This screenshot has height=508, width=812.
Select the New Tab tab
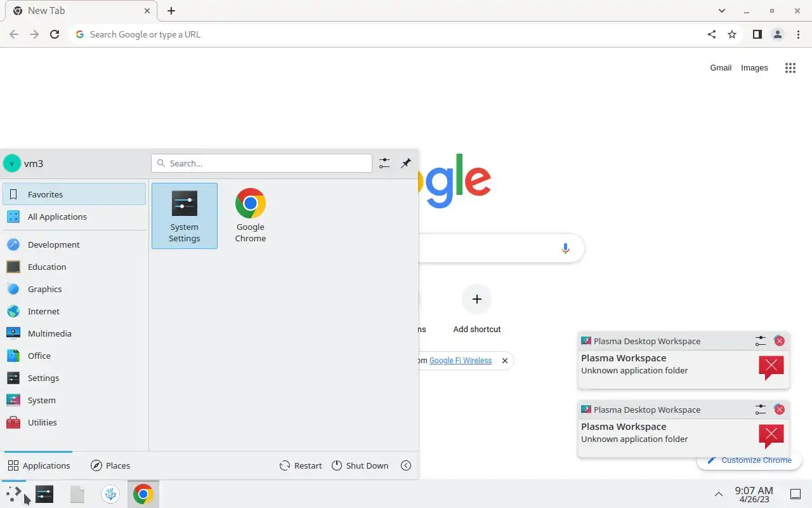click(x=81, y=11)
